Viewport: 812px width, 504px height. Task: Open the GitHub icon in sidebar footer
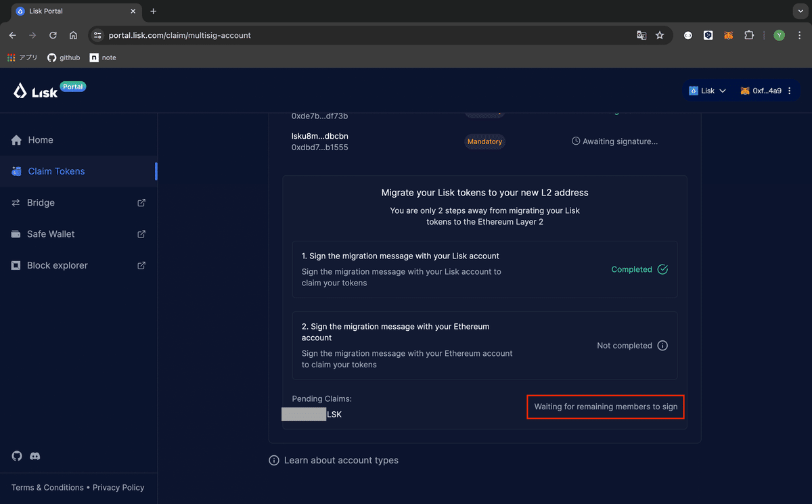click(17, 456)
